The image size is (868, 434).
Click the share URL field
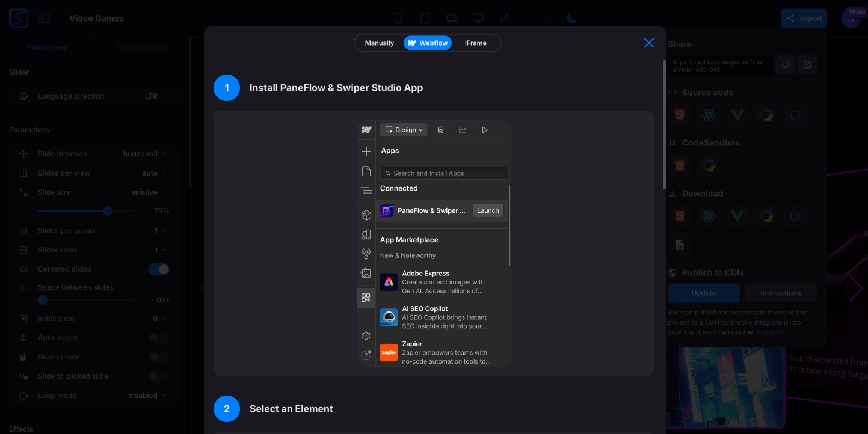click(721, 65)
